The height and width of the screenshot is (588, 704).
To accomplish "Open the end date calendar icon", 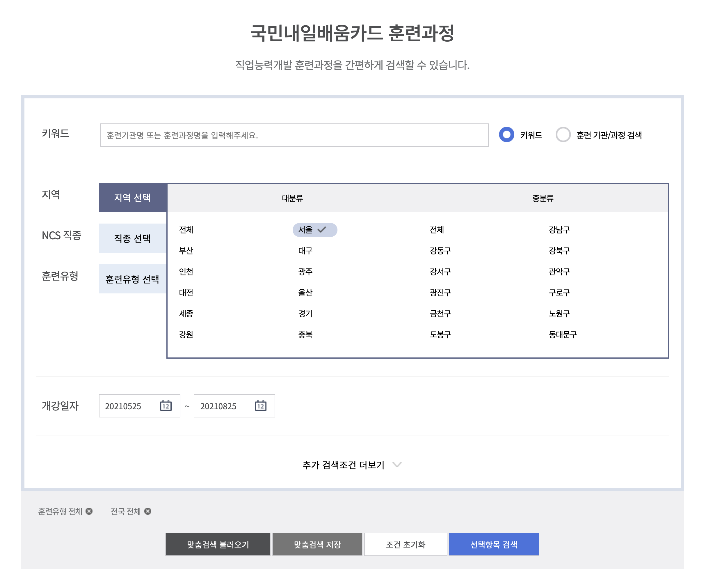I will pyautogui.click(x=260, y=405).
